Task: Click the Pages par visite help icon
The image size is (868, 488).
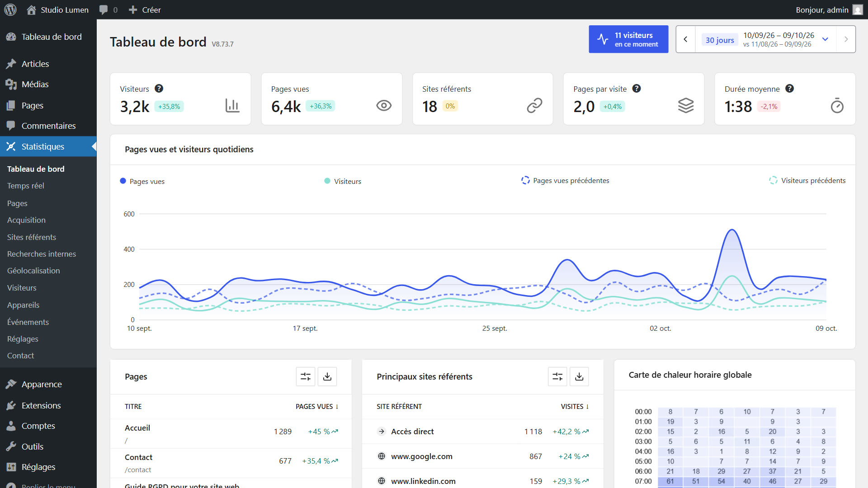Action: click(637, 89)
